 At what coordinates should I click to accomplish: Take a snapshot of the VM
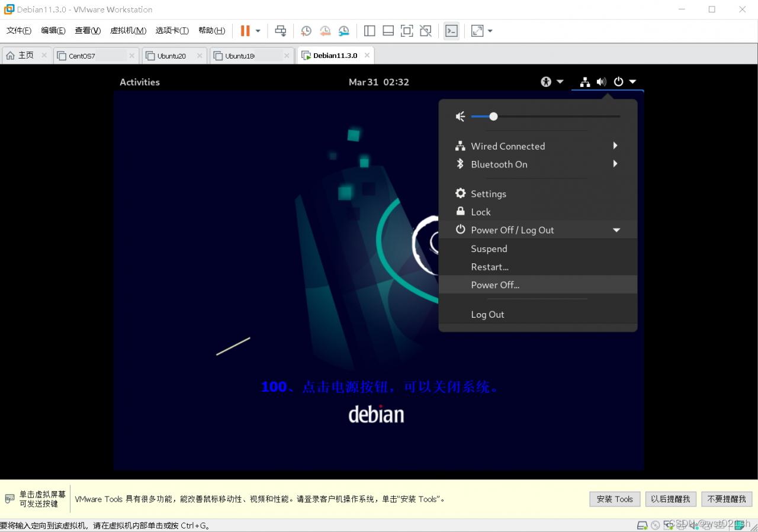(306, 31)
